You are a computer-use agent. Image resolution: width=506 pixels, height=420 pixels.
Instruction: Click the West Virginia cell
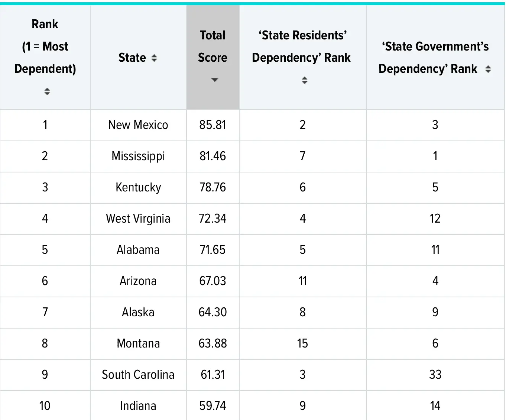[138, 219]
